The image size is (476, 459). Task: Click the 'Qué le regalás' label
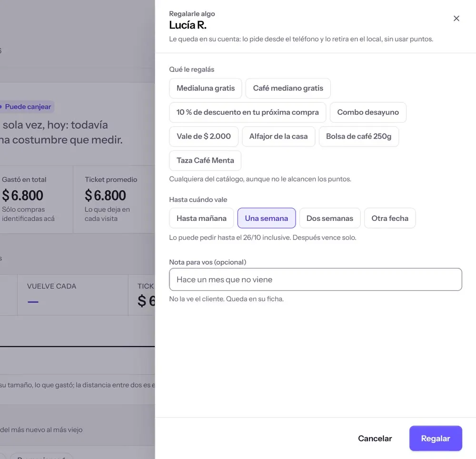191,70
